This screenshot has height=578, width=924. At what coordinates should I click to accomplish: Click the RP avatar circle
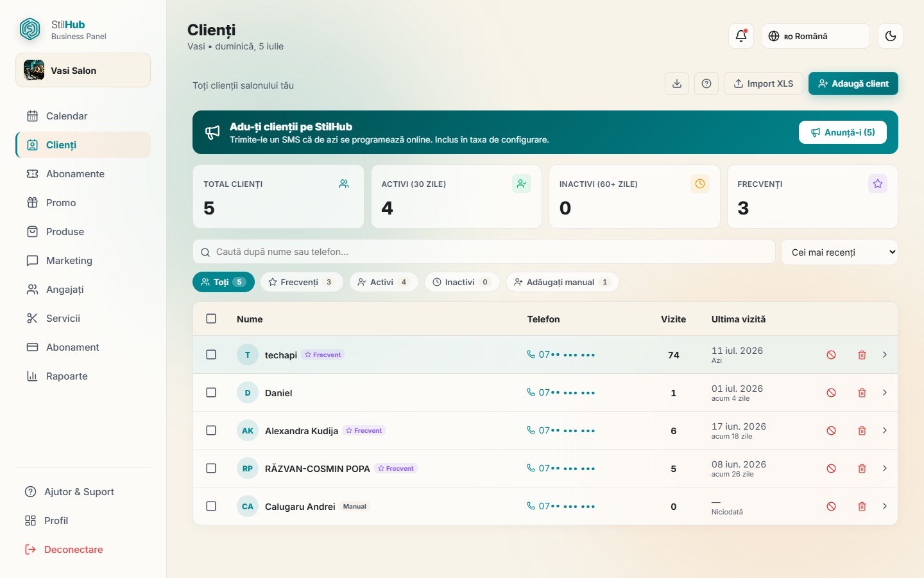(248, 468)
